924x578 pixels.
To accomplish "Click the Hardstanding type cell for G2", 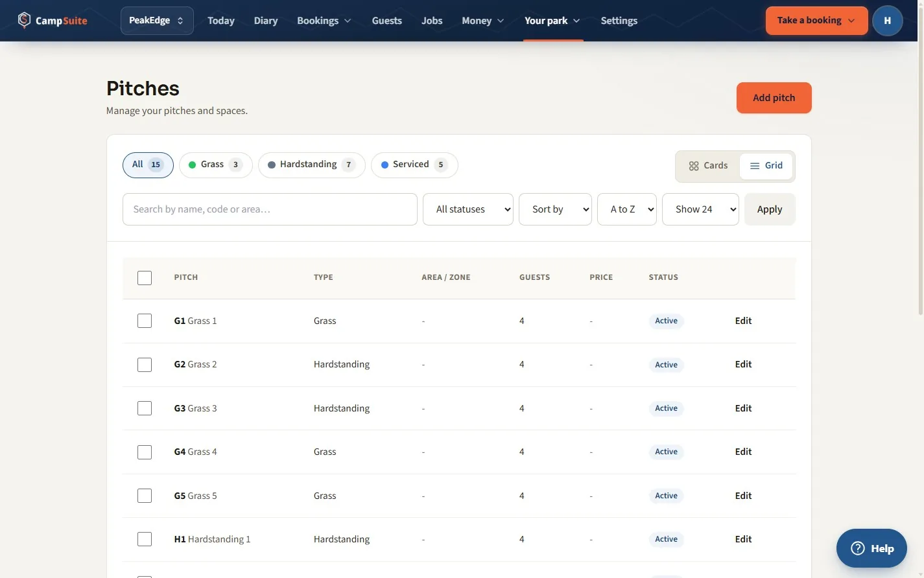I will (x=342, y=364).
